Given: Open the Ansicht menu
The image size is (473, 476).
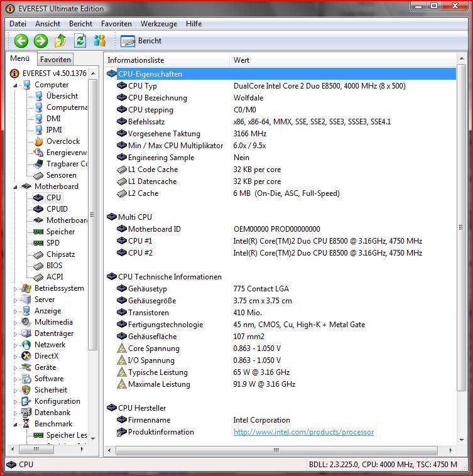Looking at the screenshot, I should (48, 24).
